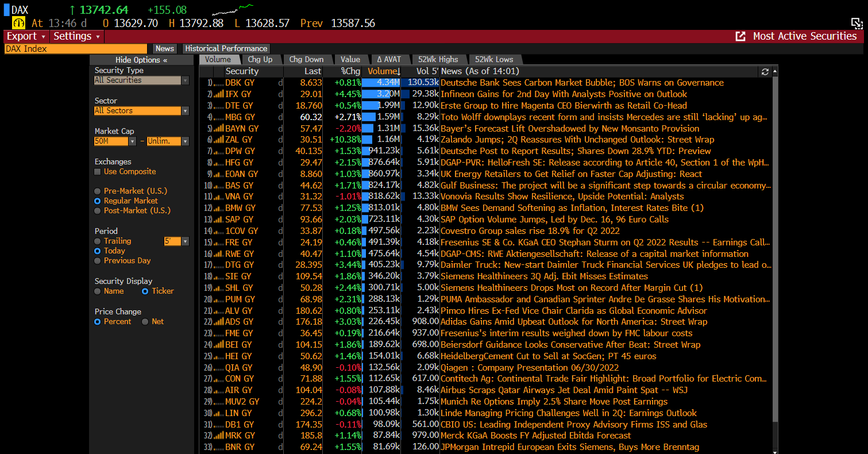Click the signal bars icon in the BEI GY row
The width and height of the screenshot is (868, 454).
click(218, 345)
